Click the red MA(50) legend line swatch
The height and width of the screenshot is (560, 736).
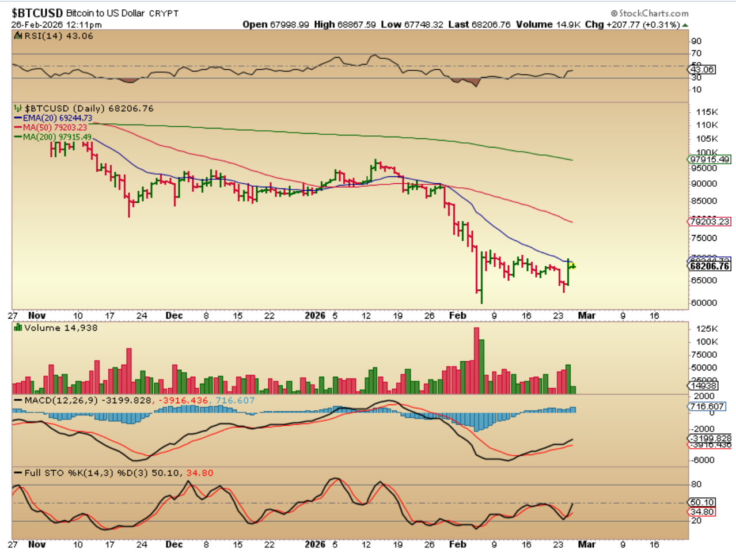(x=18, y=127)
